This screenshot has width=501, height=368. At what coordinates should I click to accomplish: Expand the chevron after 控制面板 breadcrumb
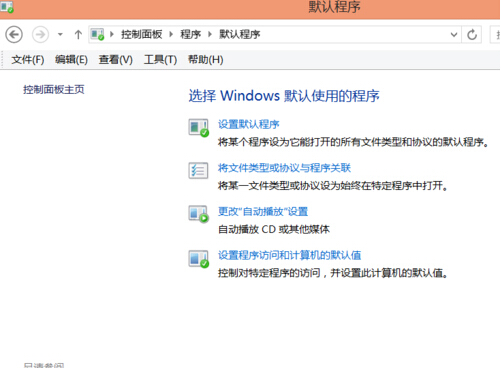point(171,34)
